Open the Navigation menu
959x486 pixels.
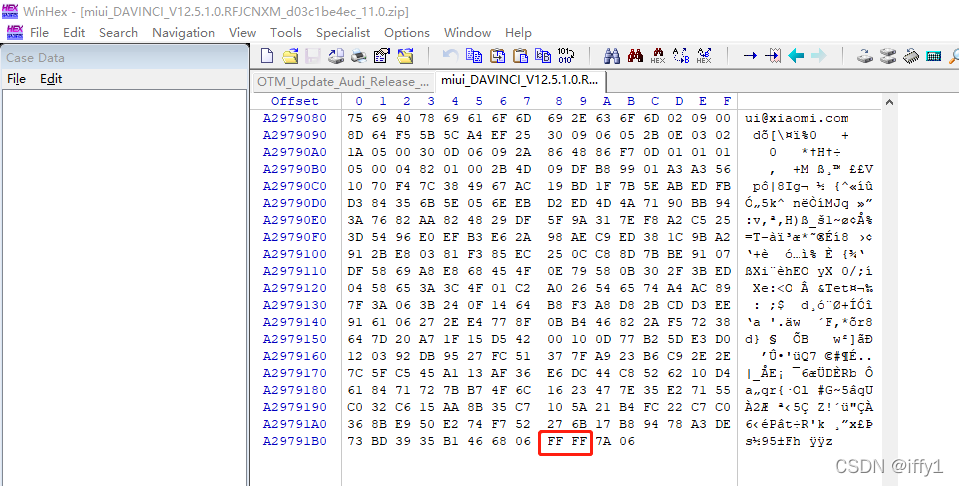(183, 32)
